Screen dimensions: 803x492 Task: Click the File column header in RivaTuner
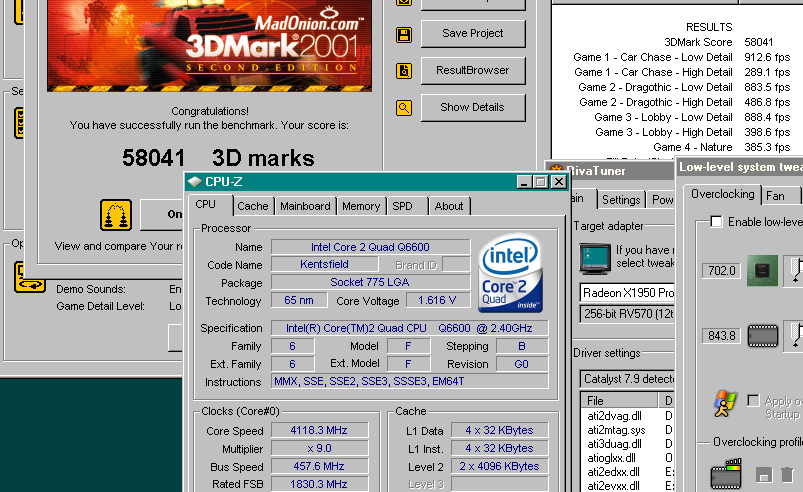point(620,400)
